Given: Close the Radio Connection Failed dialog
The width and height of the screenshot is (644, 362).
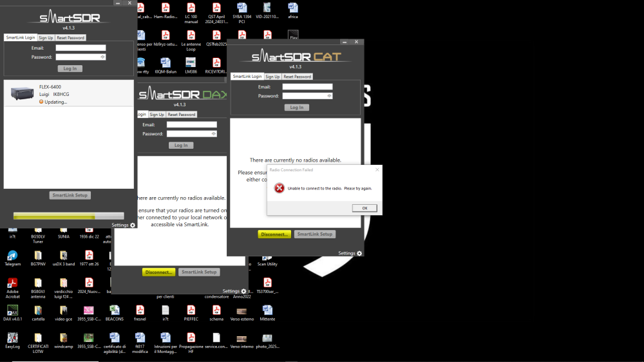Looking at the screenshot, I should tap(377, 169).
